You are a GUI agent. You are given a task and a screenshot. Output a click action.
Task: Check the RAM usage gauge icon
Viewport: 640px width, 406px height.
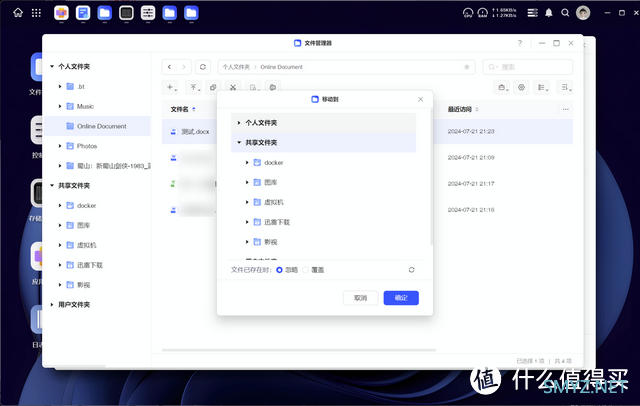point(482,13)
